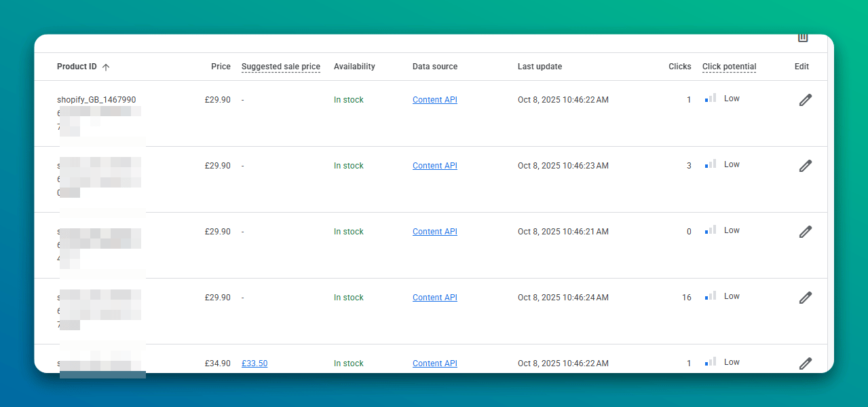Click the Price column header

pos(221,67)
